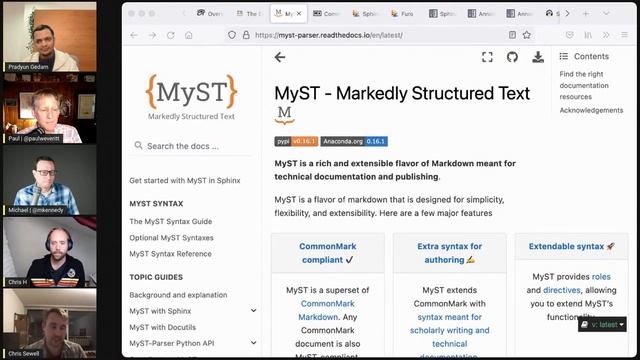Open the Pocket save icon
640x360 pixels.
coord(570,35)
